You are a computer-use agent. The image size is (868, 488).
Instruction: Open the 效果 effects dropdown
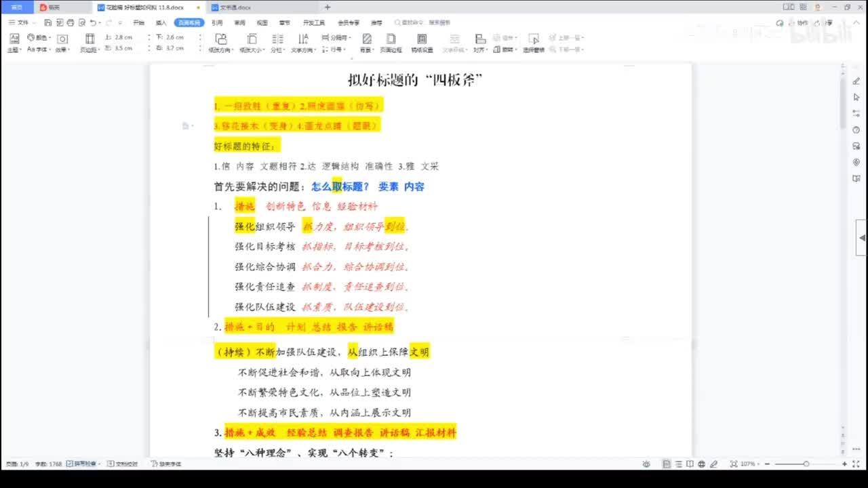[62, 43]
